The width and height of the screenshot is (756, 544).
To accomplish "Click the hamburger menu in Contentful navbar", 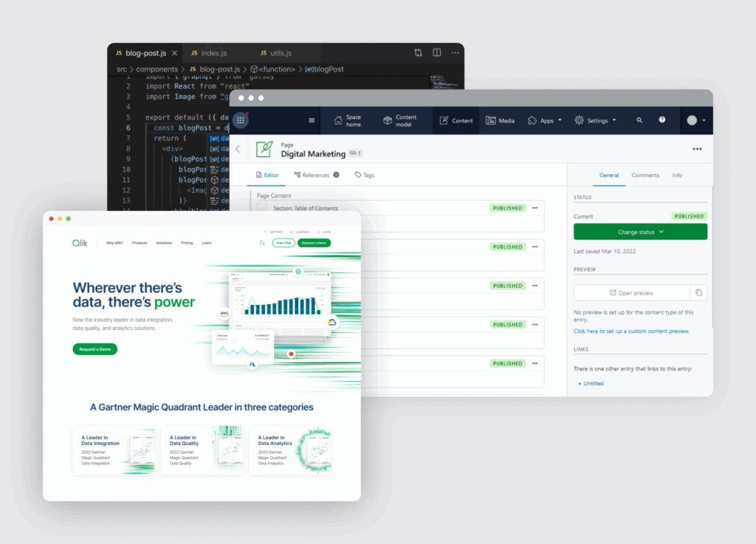I will pyautogui.click(x=312, y=120).
